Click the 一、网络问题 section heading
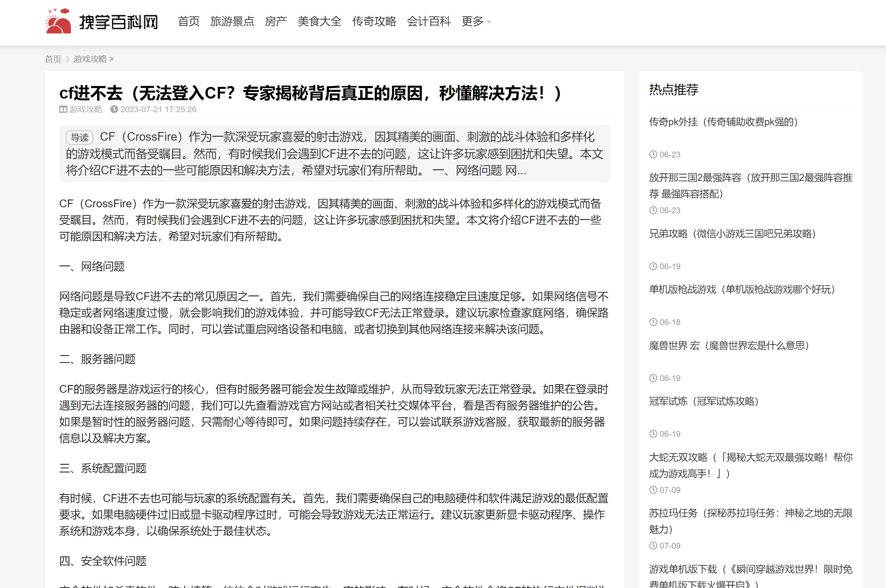886x588 pixels. pyautogui.click(x=92, y=267)
